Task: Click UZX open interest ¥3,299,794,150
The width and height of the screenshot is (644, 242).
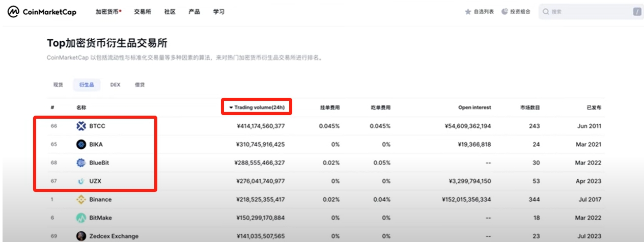Action: pyautogui.click(x=470, y=181)
